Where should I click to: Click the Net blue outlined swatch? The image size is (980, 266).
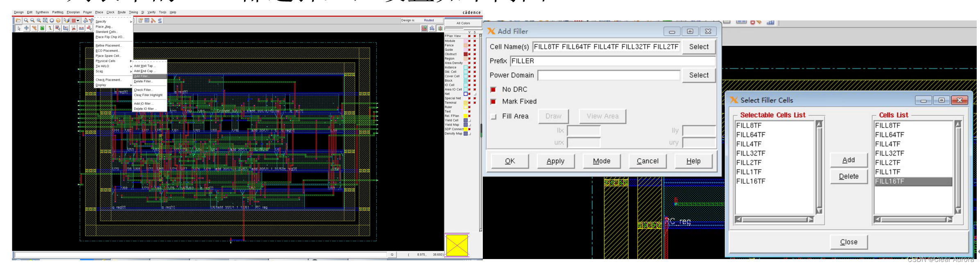466,94
